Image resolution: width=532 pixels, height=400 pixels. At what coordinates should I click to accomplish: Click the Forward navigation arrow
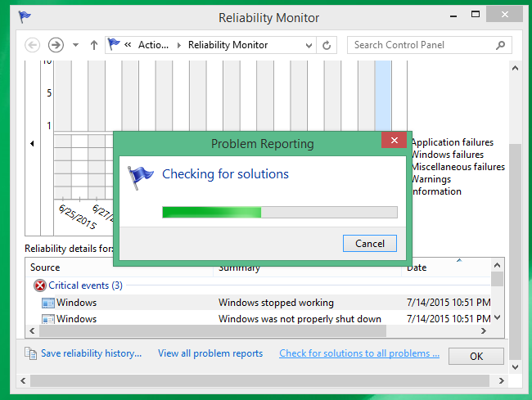pyautogui.click(x=56, y=45)
